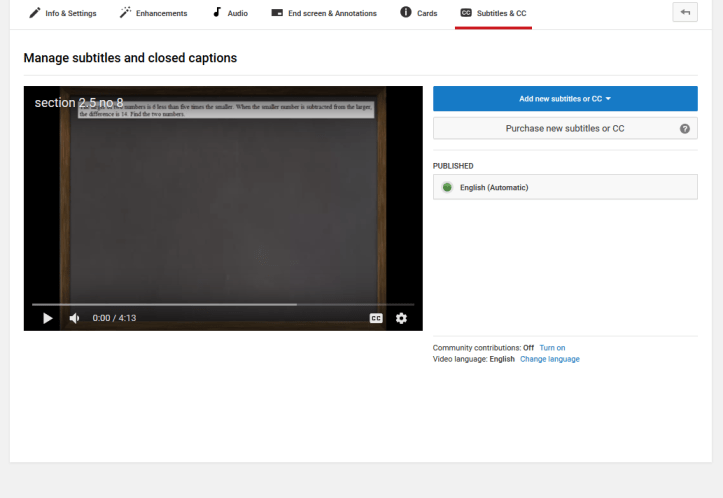Click the help question mark icon
This screenshot has width=723, height=498.
685,129
